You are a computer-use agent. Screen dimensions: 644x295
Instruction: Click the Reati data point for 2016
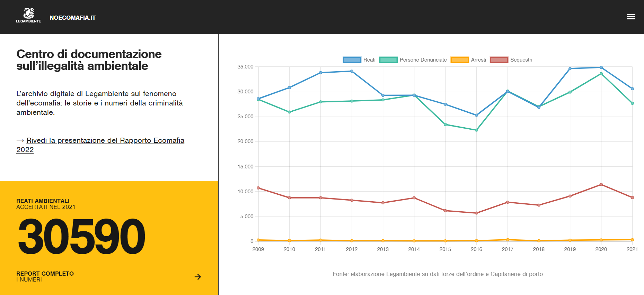476,115
